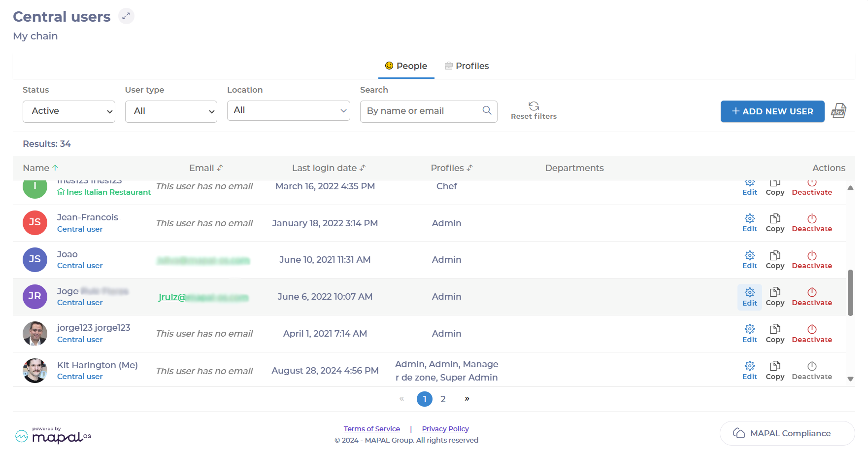Deactivate user jorge123 jorge123
Viewport: 868px width, 453px height.
pyautogui.click(x=812, y=334)
